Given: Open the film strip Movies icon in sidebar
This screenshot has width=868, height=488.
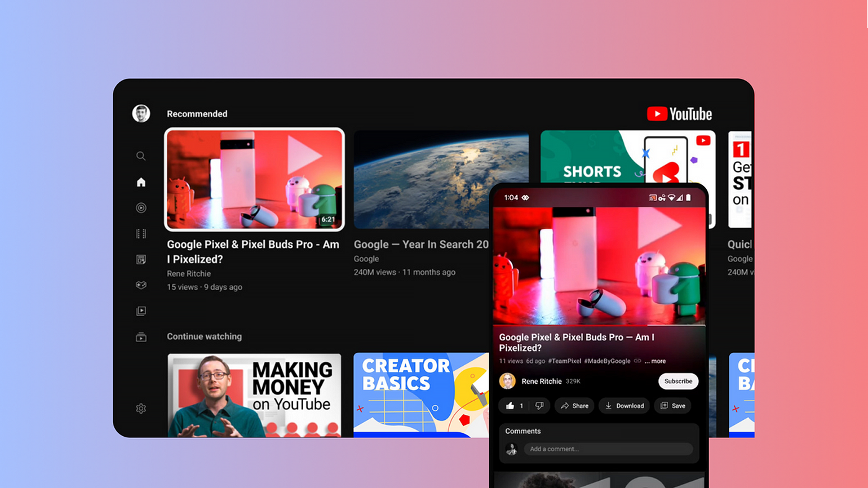Looking at the screenshot, I should [x=141, y=233].
